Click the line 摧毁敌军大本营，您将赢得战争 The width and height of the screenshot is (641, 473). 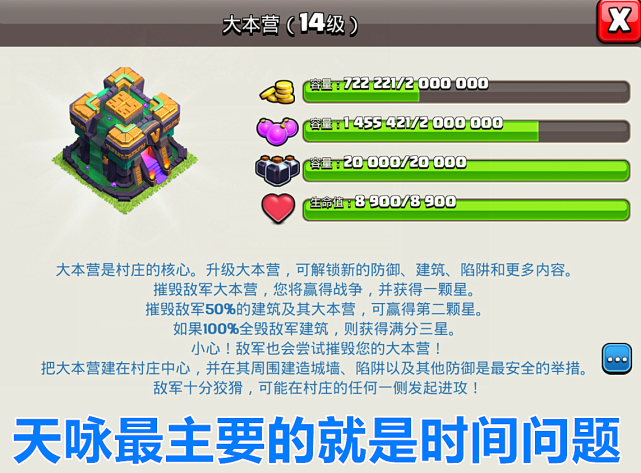tap(314, 289)
